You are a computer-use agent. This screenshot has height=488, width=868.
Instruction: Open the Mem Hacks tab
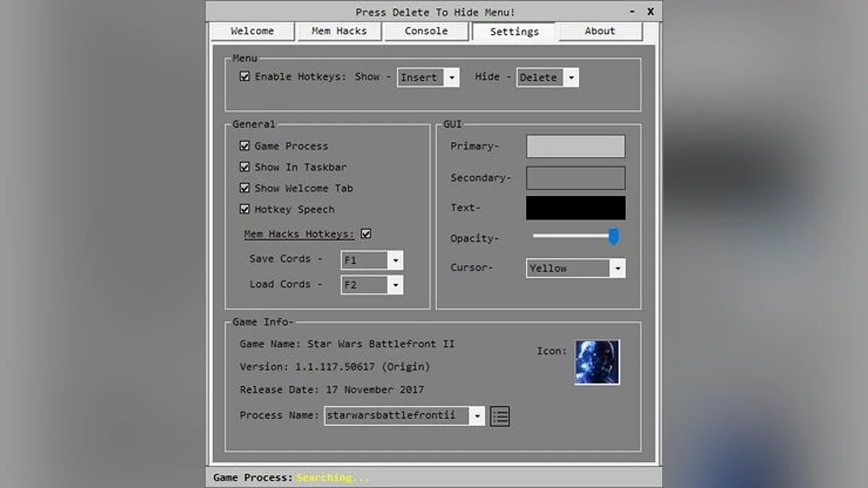click(339, 31)
